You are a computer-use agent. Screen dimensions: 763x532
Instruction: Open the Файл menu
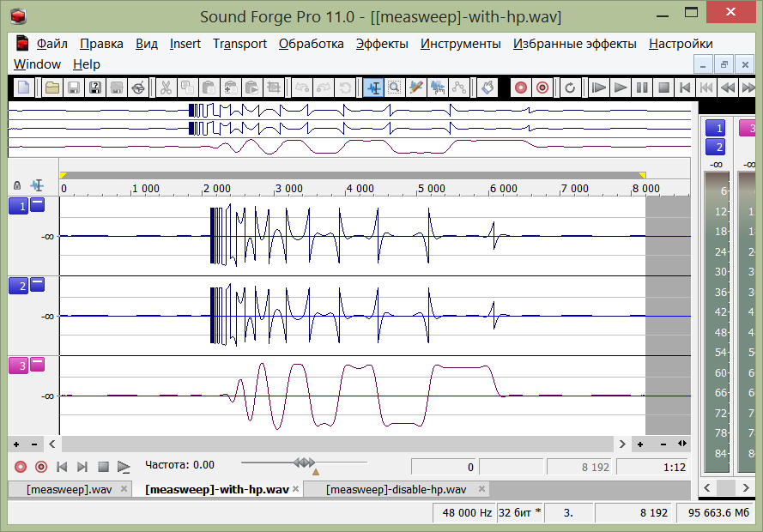[52, 44]
